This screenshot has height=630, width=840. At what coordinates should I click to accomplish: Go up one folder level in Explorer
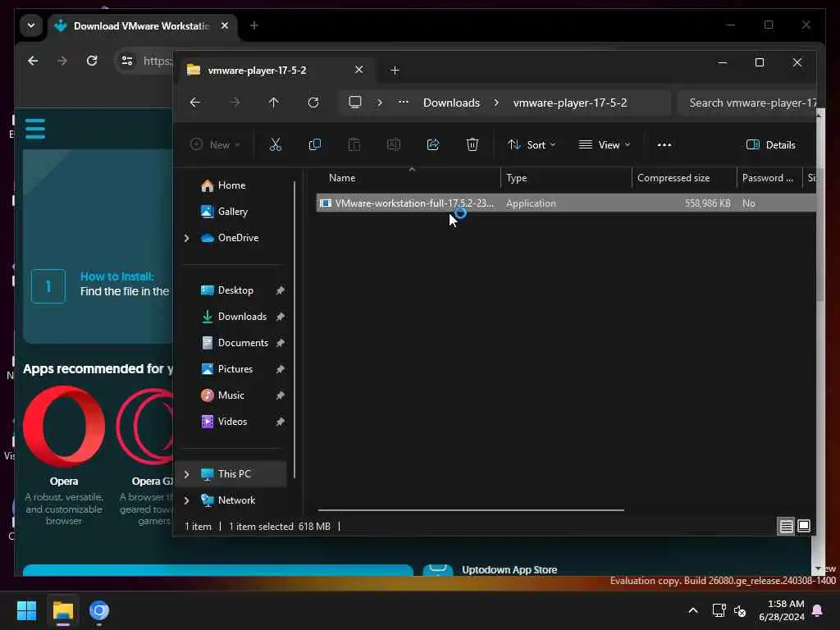273,103
